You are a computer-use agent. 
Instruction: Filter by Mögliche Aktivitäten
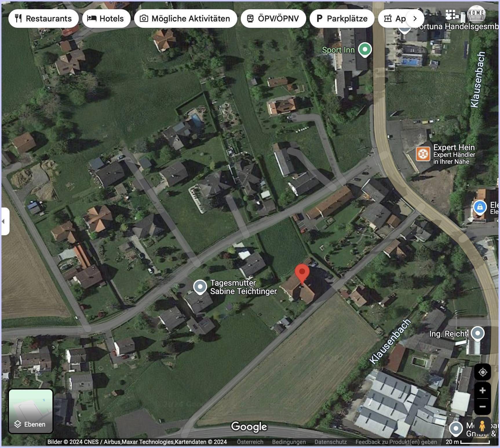(x=185, y=19)
